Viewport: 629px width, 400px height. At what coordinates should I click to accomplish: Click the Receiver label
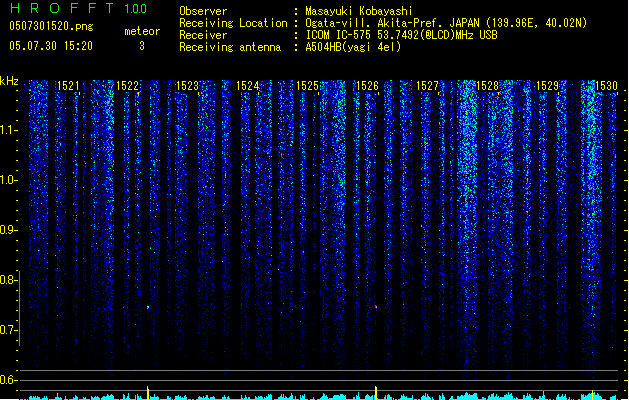(203, 35)
